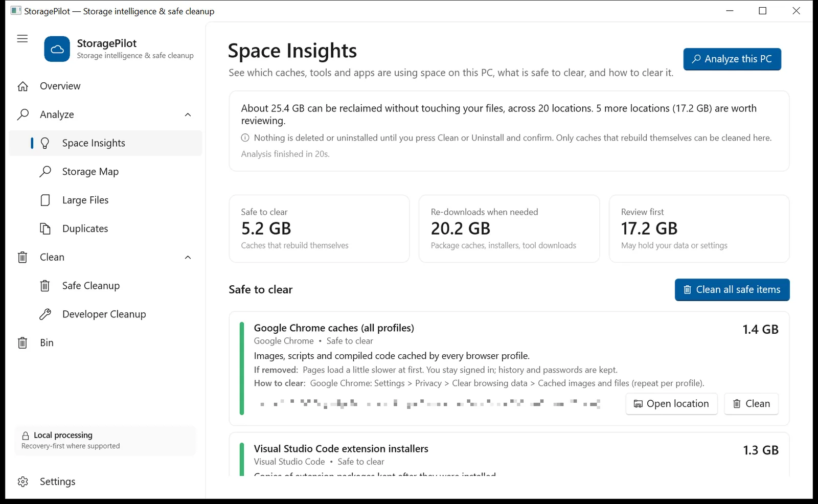The width and height of the screenshot is (818, 504).
Task: Open Developer Cleanup
Action: click(105, 314)
